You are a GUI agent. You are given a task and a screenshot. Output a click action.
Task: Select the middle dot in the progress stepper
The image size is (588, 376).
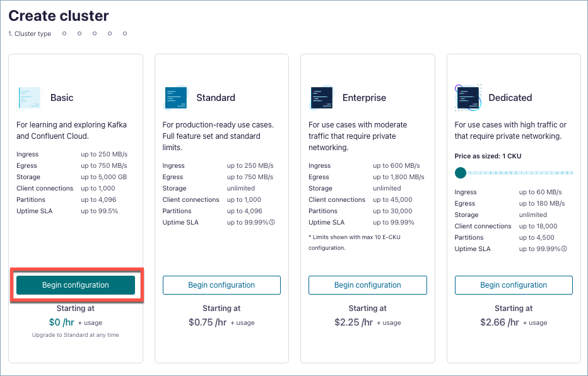(94, 34)
